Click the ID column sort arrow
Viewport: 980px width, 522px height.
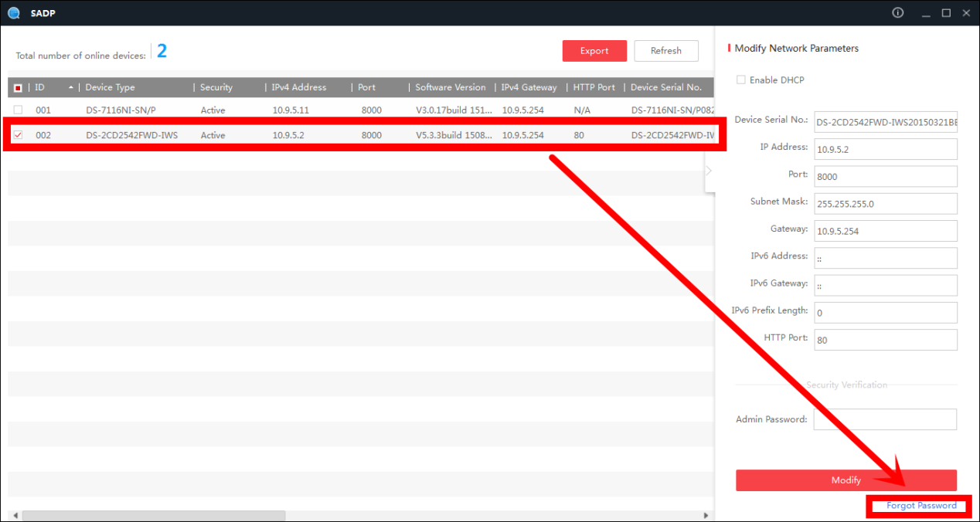71,87
